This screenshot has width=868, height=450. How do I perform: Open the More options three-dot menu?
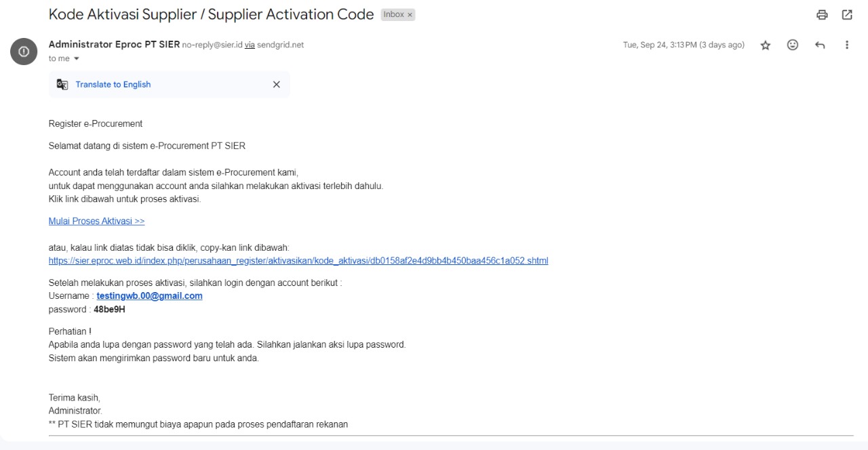click(847, 45)
